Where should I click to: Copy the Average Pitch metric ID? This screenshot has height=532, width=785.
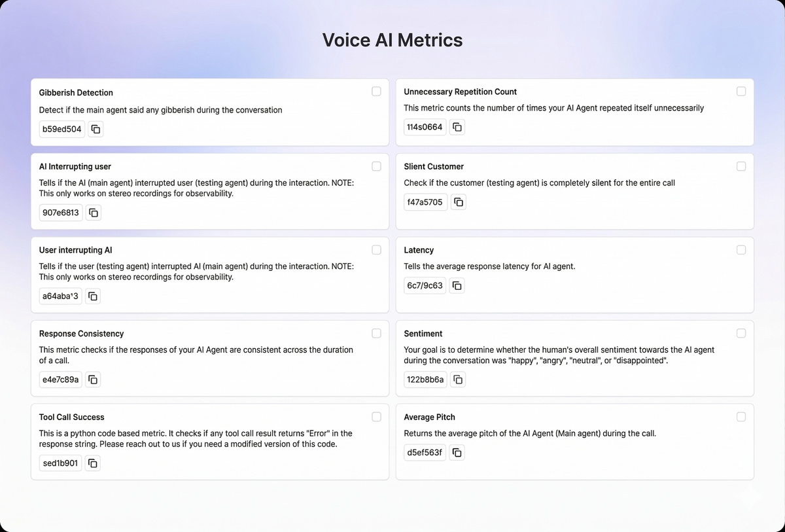tap(457, 452)
